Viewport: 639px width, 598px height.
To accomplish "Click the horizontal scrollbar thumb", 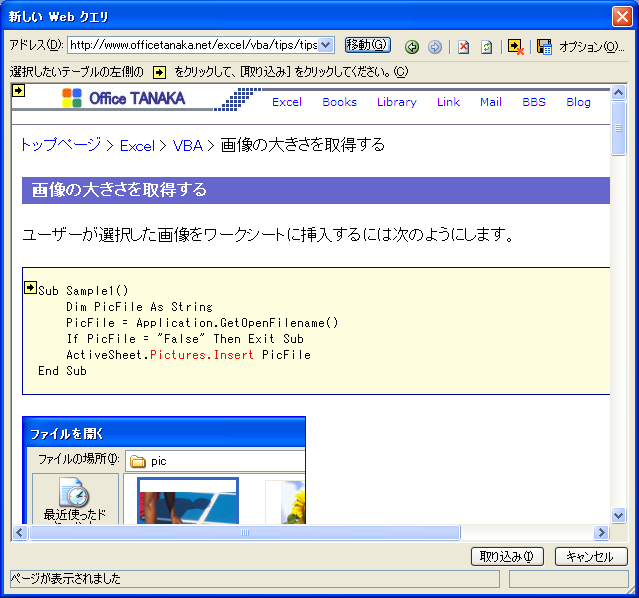I will click(x=245, y=532).
